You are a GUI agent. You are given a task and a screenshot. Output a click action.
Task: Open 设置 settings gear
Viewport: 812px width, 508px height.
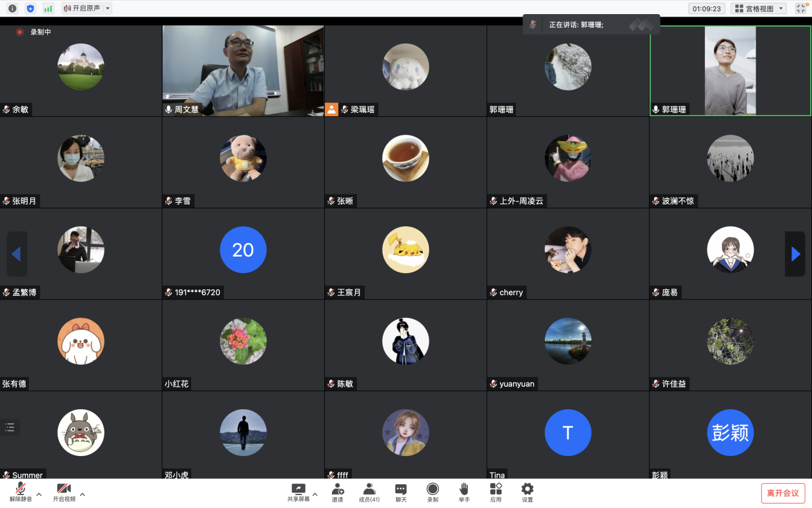[x=527, y=492]
